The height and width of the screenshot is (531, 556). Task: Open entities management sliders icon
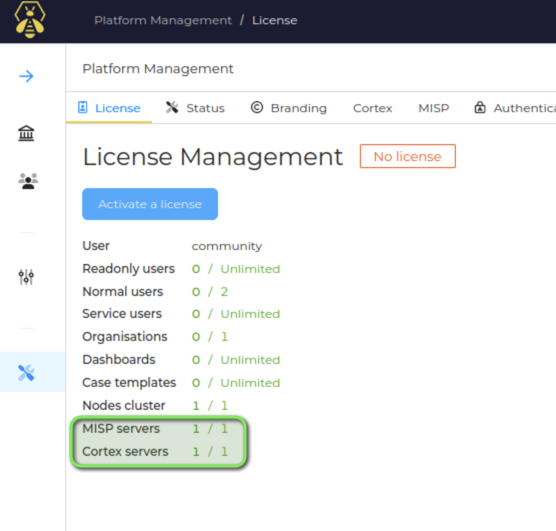pyautogui.click(x=26, y=277)
